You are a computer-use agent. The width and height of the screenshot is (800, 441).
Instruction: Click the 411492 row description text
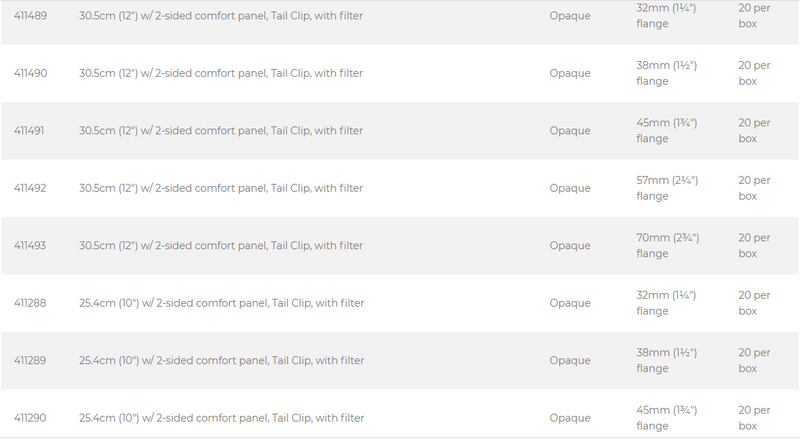(x=221, y=188)
